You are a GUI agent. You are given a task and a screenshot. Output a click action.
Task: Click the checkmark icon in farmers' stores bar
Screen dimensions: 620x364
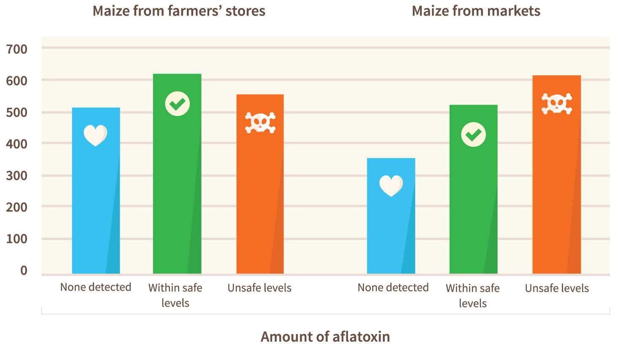[177, 104]
